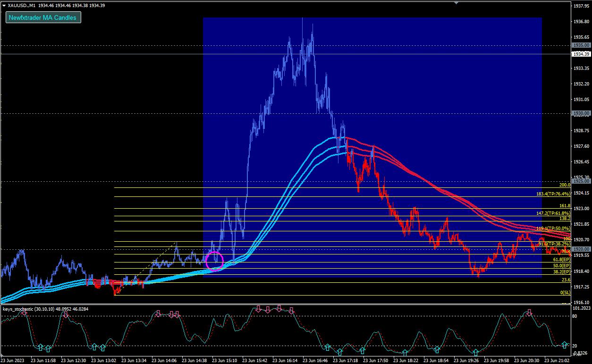Click the stochastic 80 level label
Viewport: 592px width, 364px height.
click(575, 316)
